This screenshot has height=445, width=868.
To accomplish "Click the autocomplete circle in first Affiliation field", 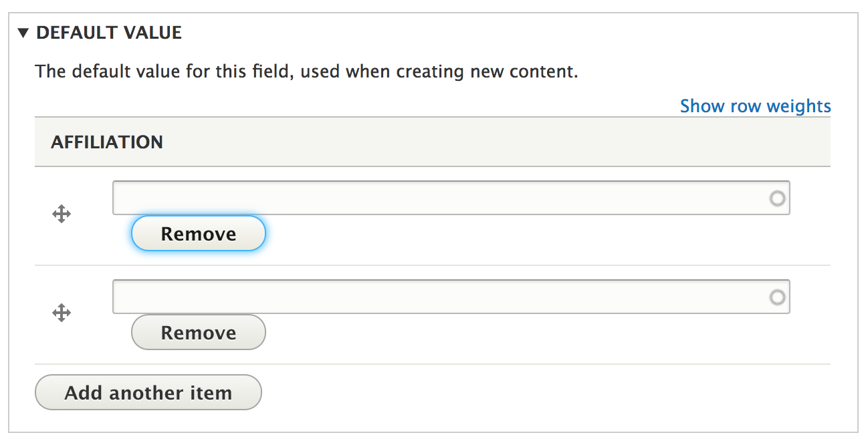I will pos(777,198).
